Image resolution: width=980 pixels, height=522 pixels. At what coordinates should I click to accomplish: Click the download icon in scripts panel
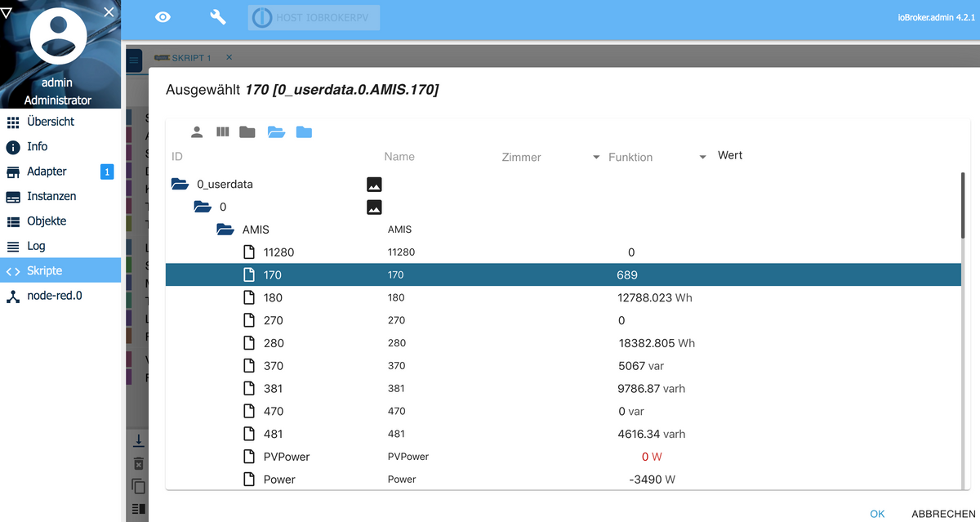click(x=139, y=440)
